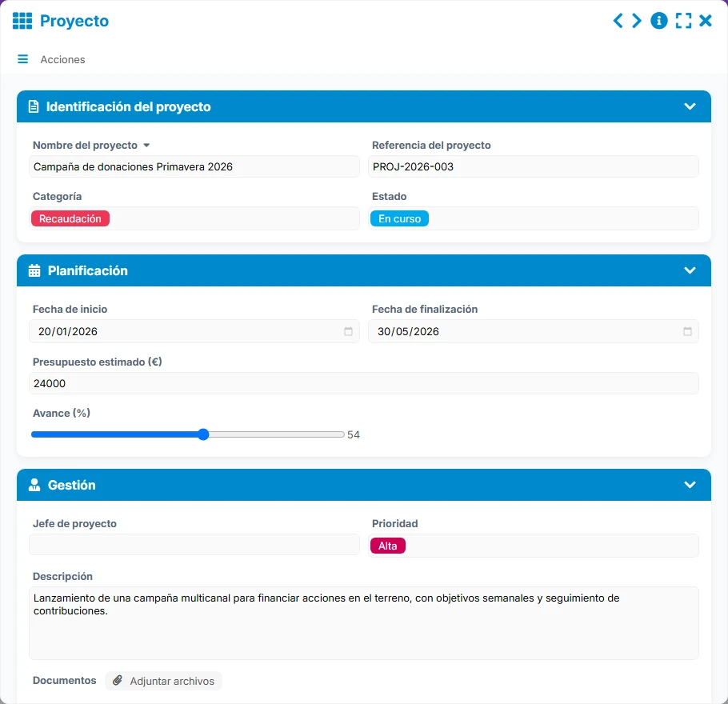The width and height of the screenshot is (728, 704).
Task: Open the Acciones menu
Action: click(62, 59)
